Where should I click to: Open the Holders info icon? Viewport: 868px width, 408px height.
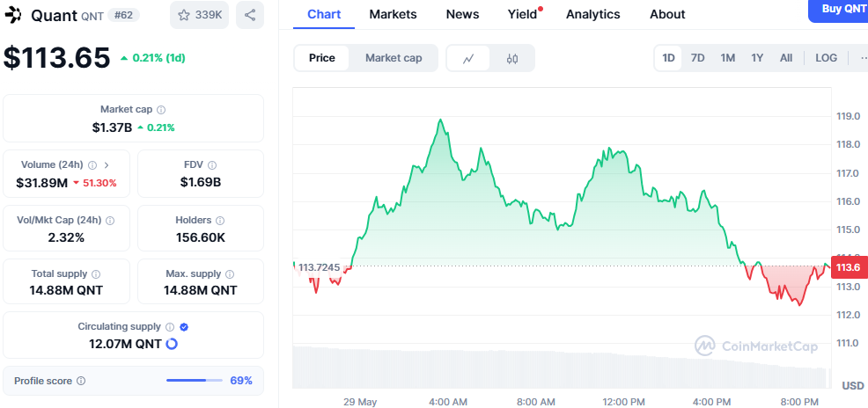tap(220, 221)
